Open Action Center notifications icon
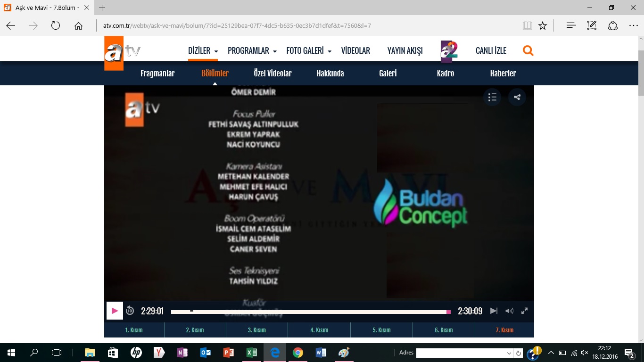Viewport: 644px width, 362px height. 630,353
